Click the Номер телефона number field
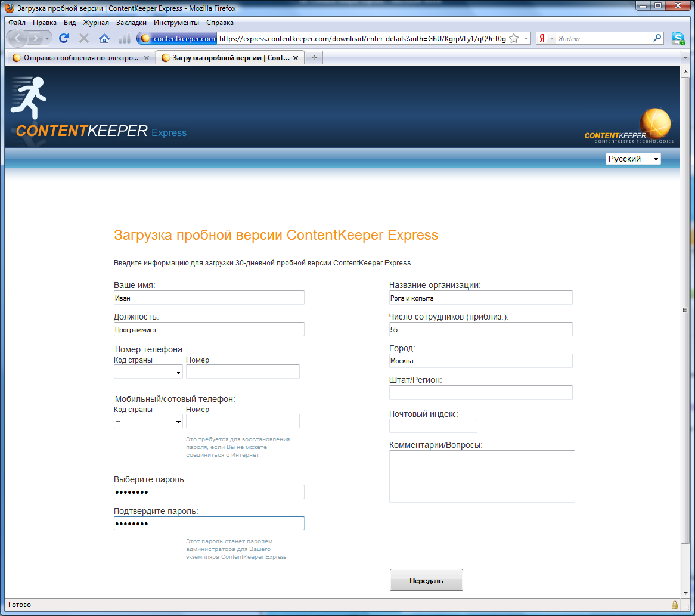The height and width of the screenshot is (616, 695). pos(243,372)
